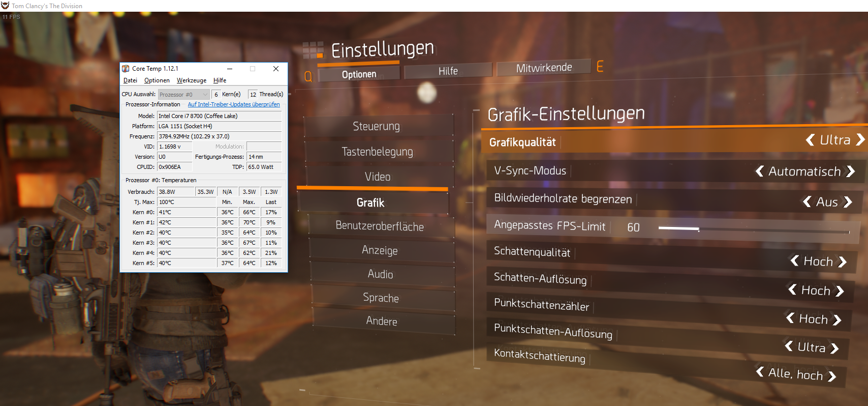Open the CPU Auswahl Prozessor dropdown
The image size is (868, 406).
pyautogui.click(x=183, y=95)
